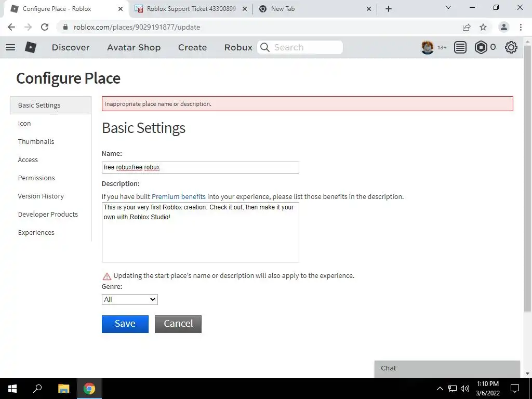Open the notifications feed icon

coord(460,47)
